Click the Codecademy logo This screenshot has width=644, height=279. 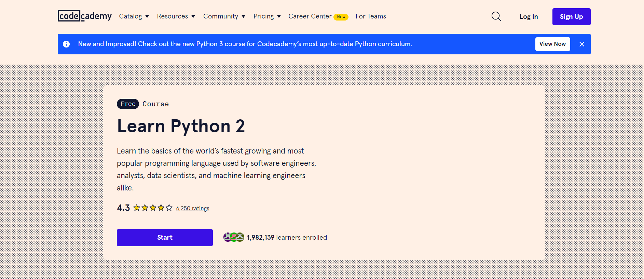click(85, 16)
